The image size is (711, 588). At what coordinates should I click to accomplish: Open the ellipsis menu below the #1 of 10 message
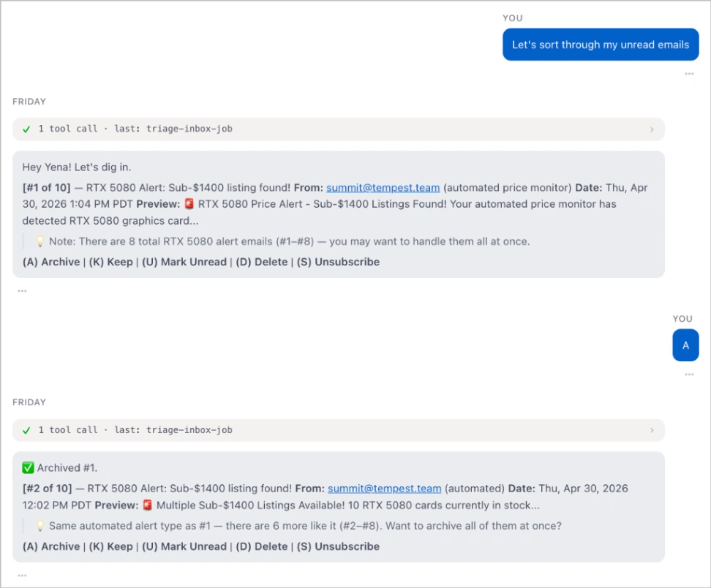22,290
